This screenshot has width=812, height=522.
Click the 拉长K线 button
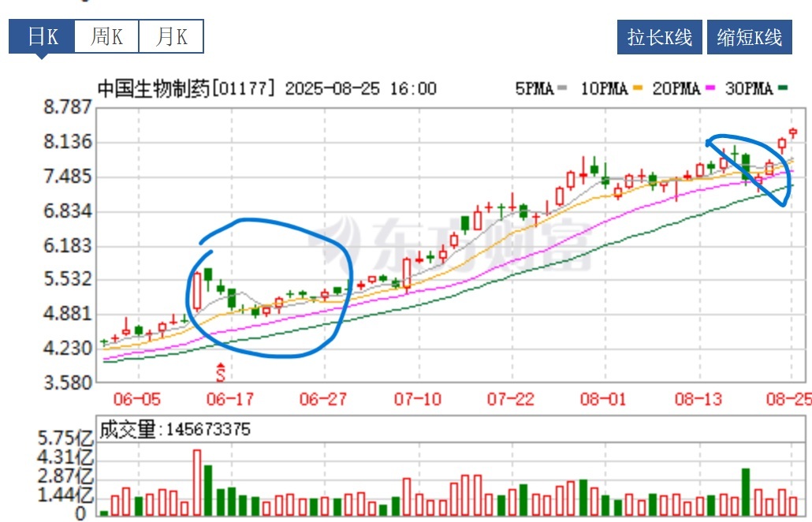[660, 37]
